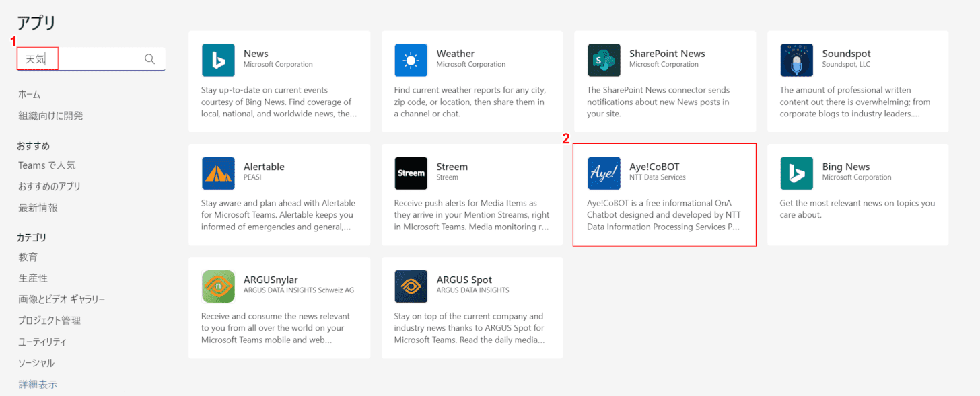
Task: Click the ARGUS Spot card description
Action: tap(470, 328)
